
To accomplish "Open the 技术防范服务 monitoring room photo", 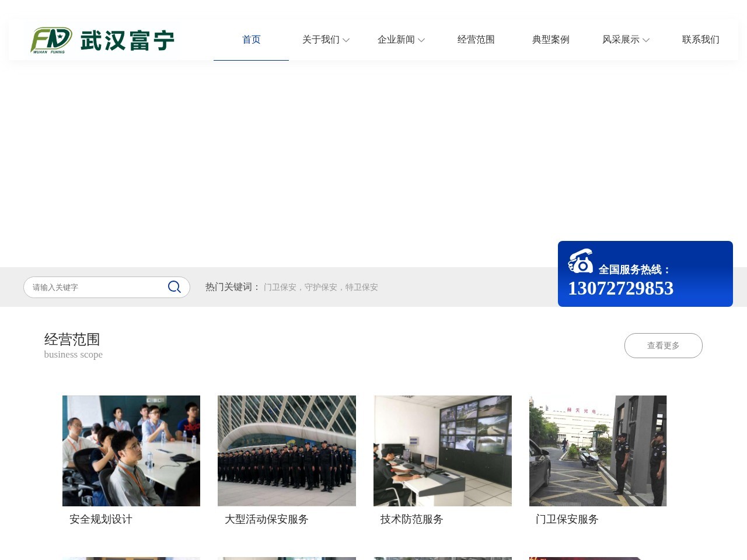I will [x=442, y=451].
